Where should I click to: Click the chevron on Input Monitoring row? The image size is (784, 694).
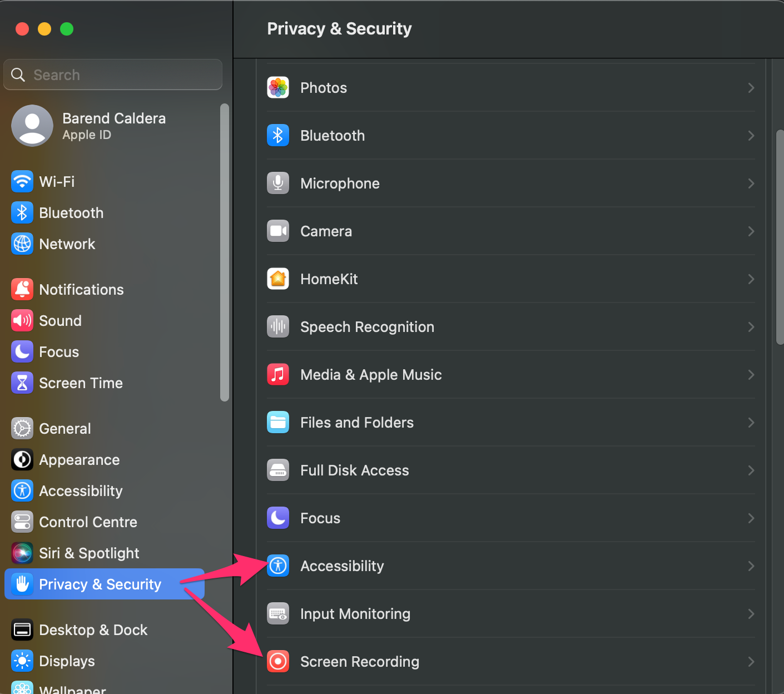pos(751,614)
